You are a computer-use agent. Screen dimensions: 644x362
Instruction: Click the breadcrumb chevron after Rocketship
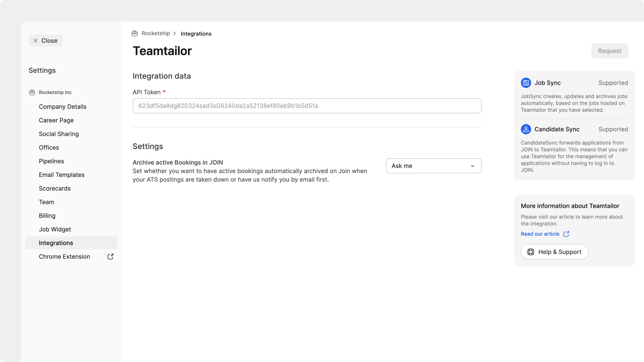point(175,34)
